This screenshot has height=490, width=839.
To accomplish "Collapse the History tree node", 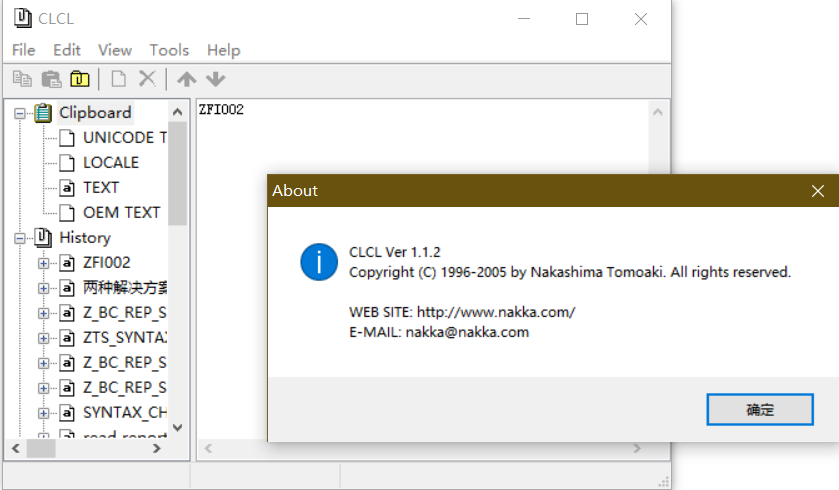I will 20,238.
